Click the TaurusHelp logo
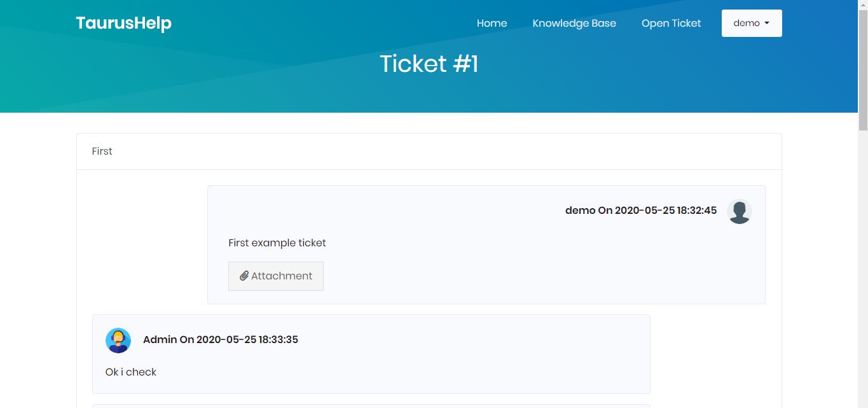 123,24
